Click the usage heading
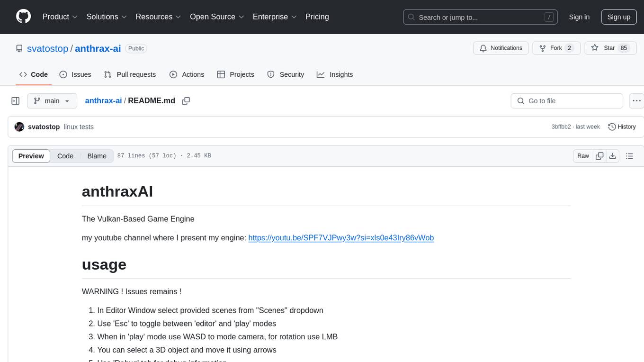This screenshot has width=644, height=362. click(104, 264)
